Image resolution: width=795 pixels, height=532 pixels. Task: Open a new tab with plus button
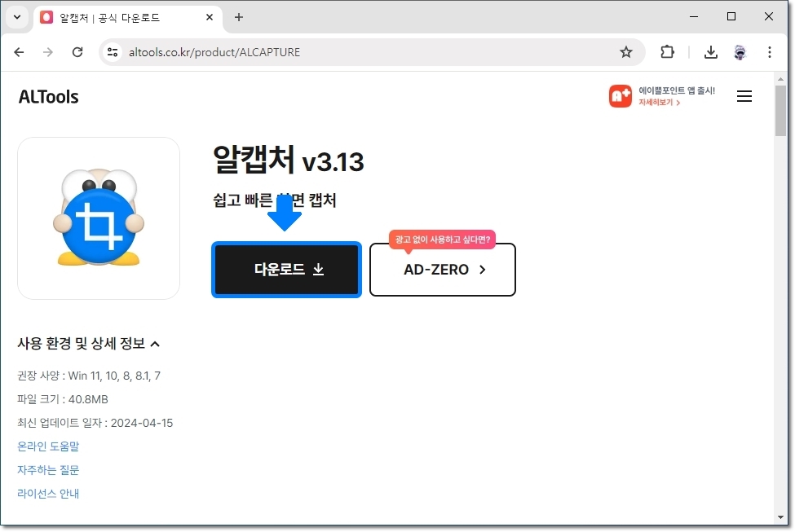coord(239,17)
